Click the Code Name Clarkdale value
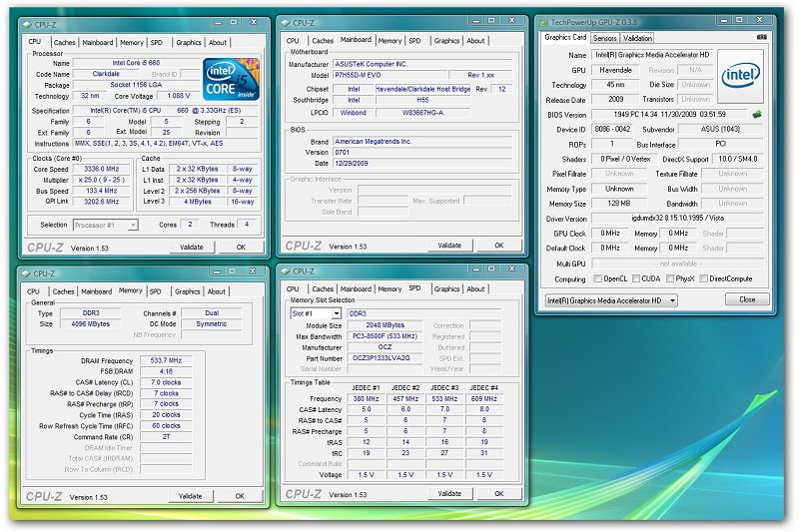This screenshot has width=799, height=532. pos(106,74)
